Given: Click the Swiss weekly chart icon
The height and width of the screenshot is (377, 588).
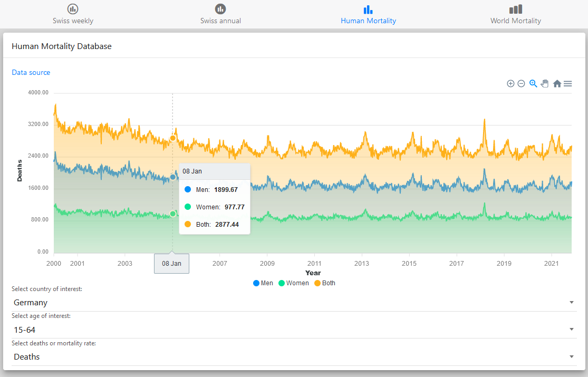Looking at the screenshot, I should [x=73, y=9].
